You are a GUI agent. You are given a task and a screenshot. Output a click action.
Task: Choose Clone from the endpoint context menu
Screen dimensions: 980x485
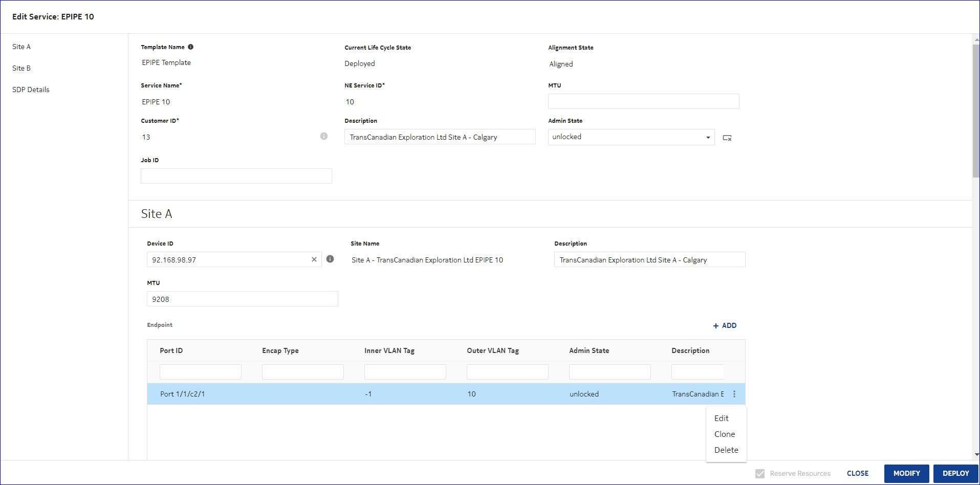pos(725,434)
